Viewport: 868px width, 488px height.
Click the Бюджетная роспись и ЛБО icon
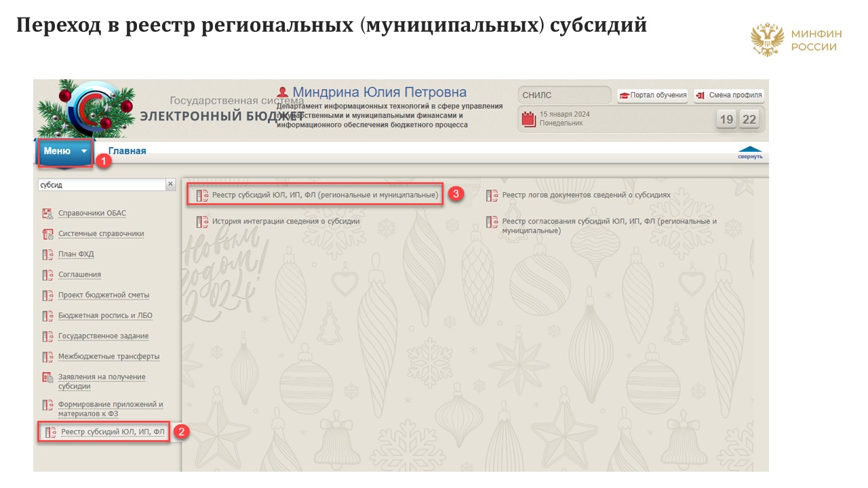(47, 316)
